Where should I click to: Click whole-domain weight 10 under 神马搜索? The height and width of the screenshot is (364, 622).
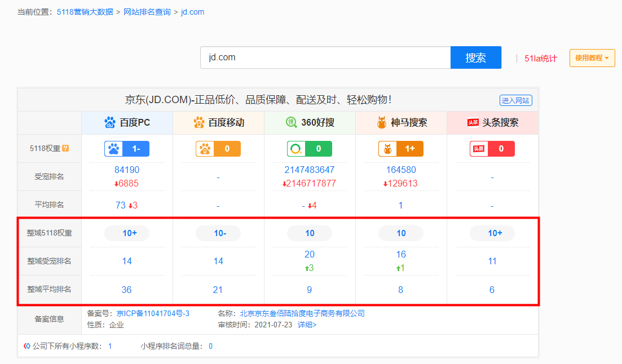pos(401,233)
